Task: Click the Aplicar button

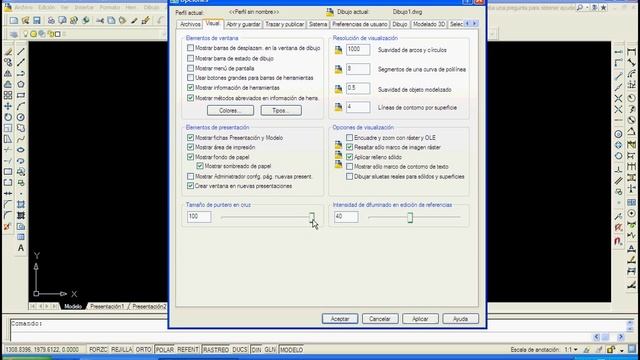Action: pyautogui.click(x=420, y=319)
